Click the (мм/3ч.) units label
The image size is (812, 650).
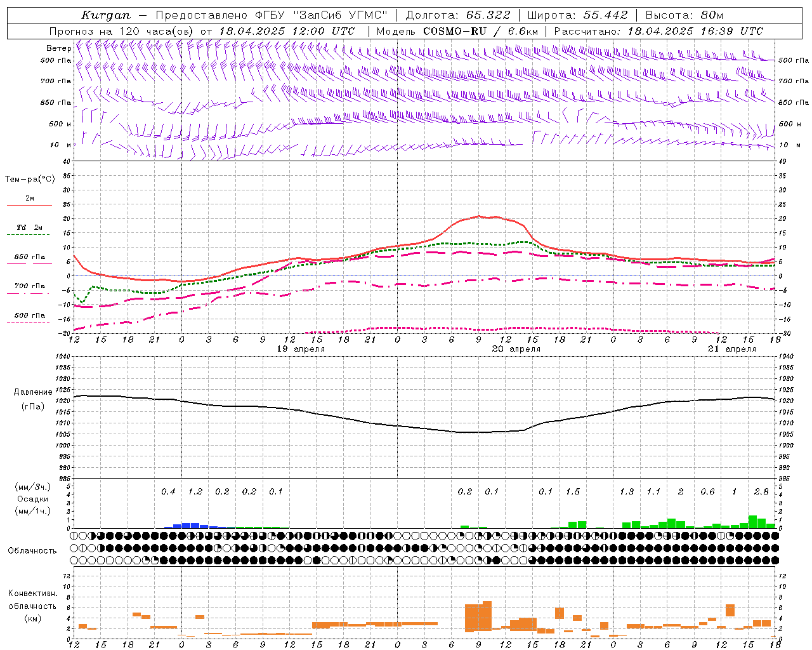pos(32,487)
